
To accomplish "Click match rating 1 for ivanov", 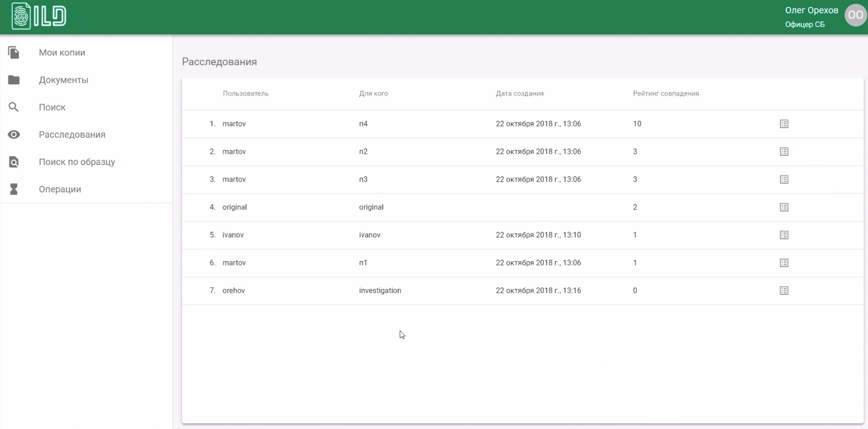I will [x=635, y=235].
